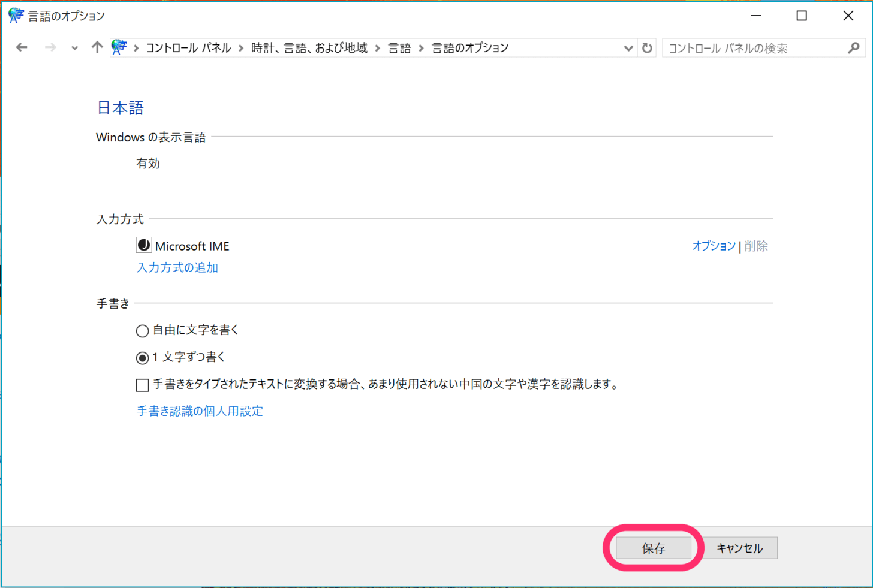This screenshot has width=873, height=588.
Task: Expand chevron before 言語のオプション breadcrumb
Action: 422,48
